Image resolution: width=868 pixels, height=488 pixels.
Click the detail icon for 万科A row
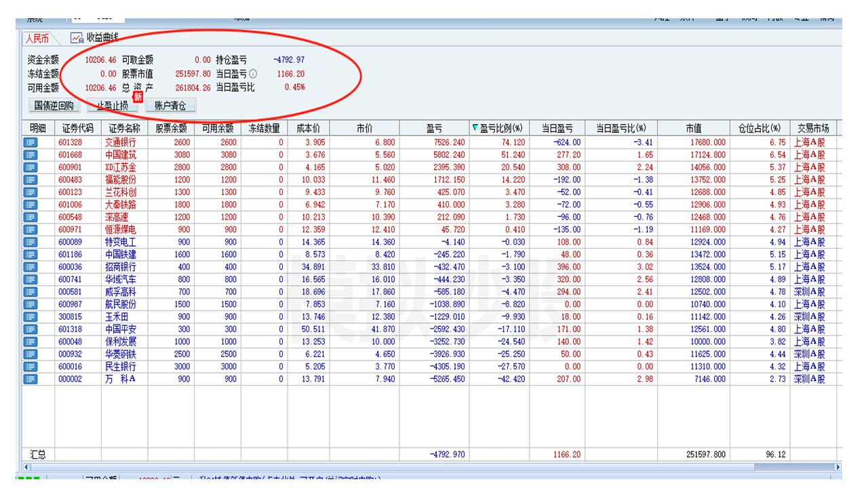point(31,380)
